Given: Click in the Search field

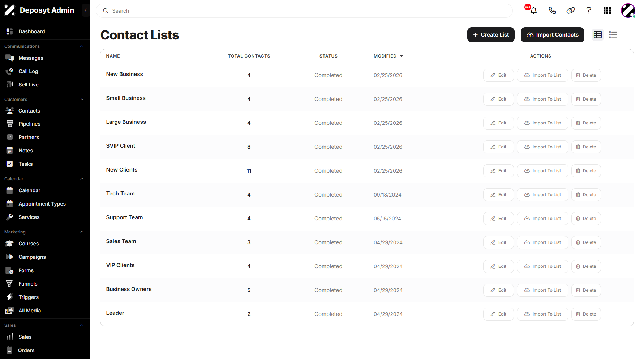Looking at the screenshot, I should (x=304, y=11).
